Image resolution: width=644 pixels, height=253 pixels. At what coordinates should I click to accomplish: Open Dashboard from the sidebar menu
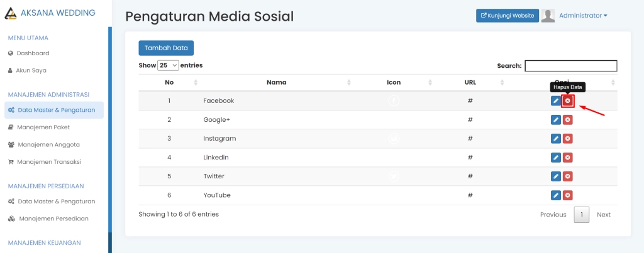coord(33,53)
